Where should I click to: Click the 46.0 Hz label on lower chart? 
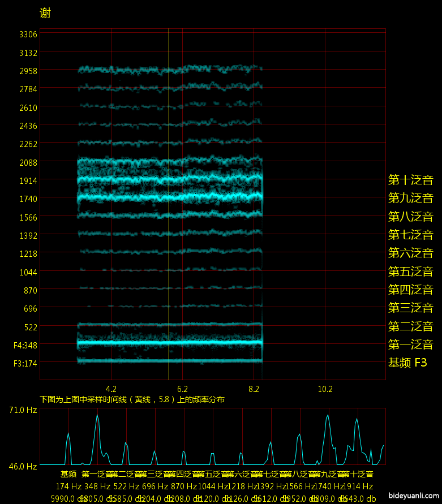23,467
